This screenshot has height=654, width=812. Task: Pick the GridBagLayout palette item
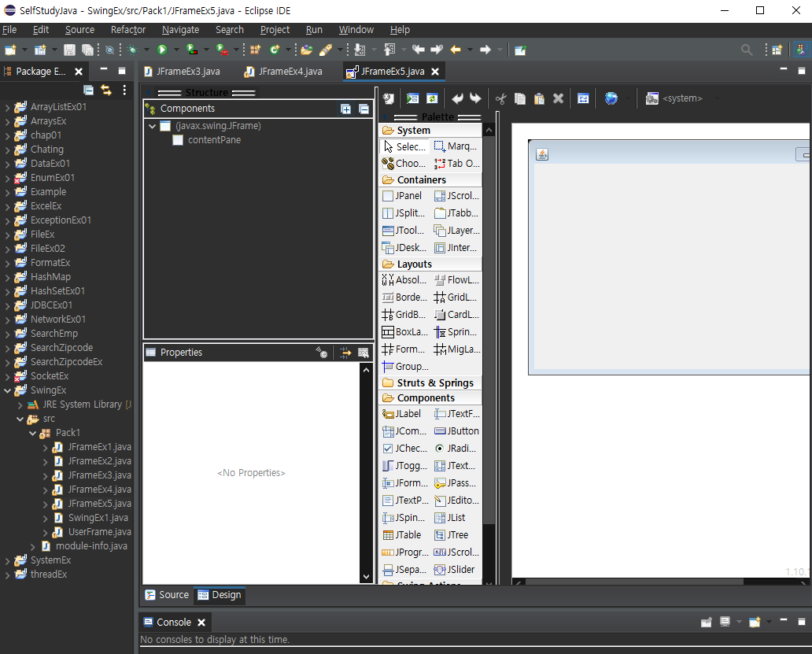(x=404, y=315)
